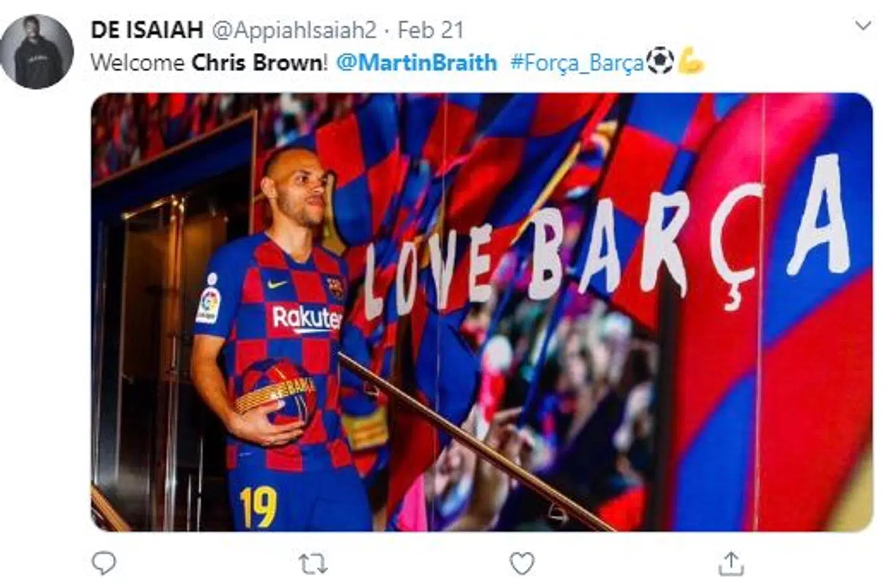Click the flexed bicep emoji
Screen dimensions: 893x588
[690, 61]
